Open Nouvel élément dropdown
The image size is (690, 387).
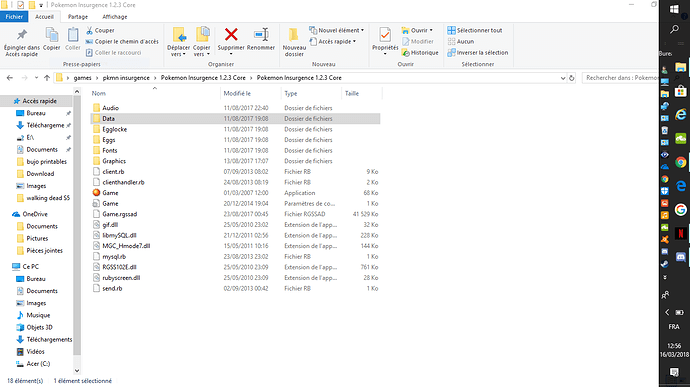point(337,30)
